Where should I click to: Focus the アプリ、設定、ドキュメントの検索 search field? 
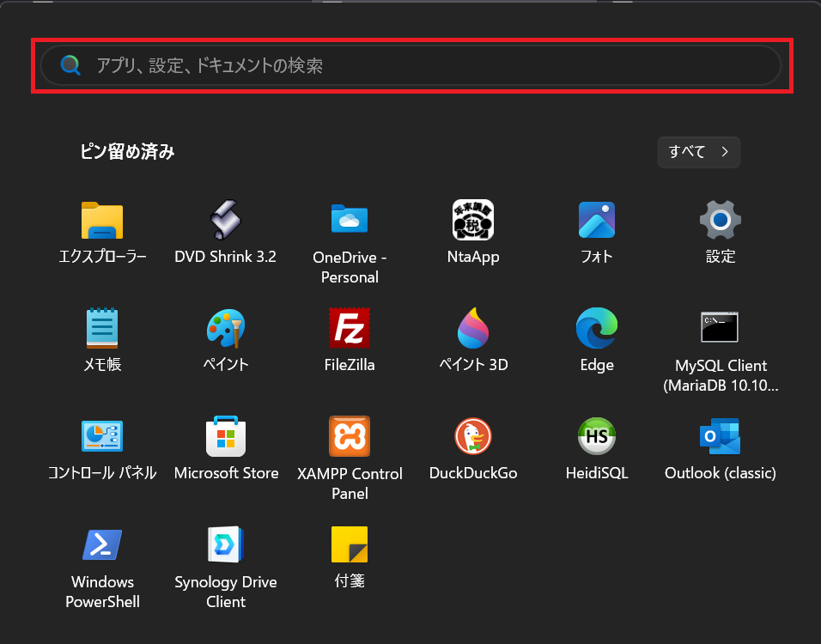pos(411,65)
